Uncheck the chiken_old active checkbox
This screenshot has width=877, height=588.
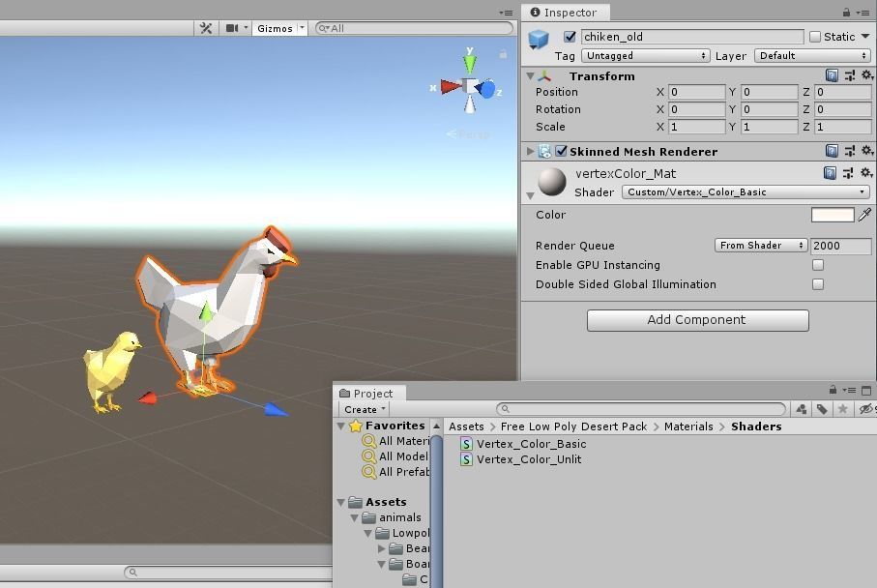(570, 37)
